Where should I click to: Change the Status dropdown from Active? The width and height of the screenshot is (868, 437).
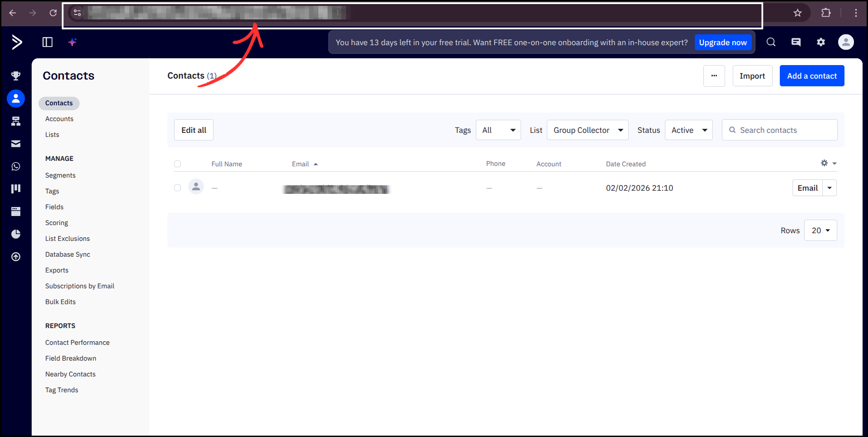[x=688, y=130]
